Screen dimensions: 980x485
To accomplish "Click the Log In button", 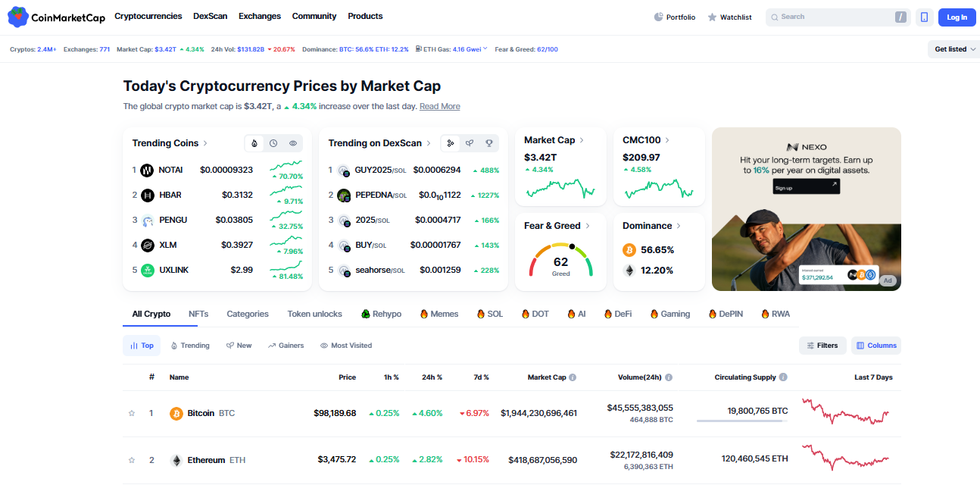I will pyautogui.click(x=957, y=17).
